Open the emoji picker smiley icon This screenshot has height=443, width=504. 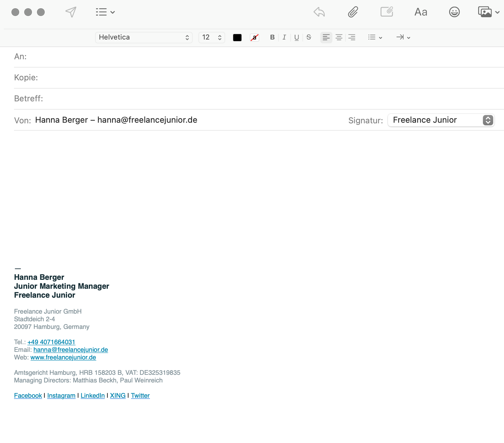click(454, 12)
